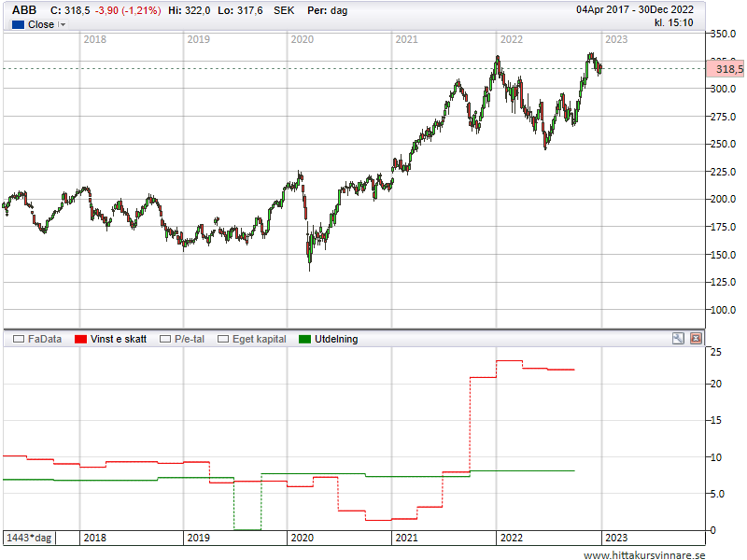Toggle the FaData checkbox
Image resolution: width=747 pixels, height=560 pixels.
(19, 339)
